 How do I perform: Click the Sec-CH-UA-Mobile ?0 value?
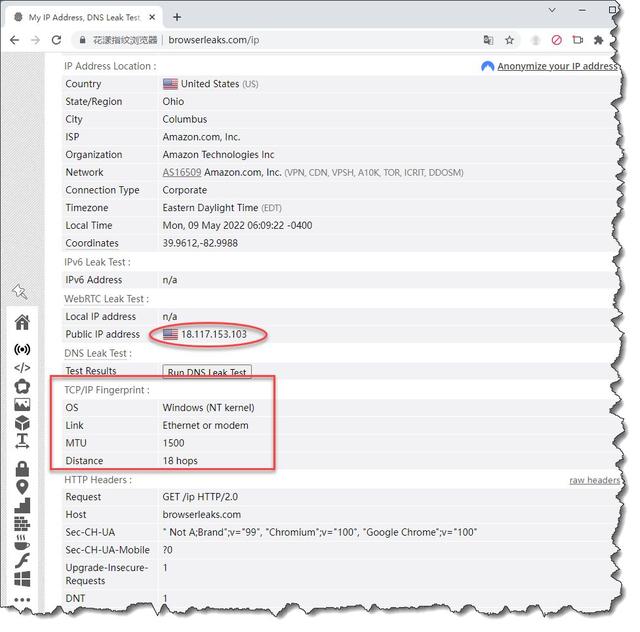tap(167, 550)
